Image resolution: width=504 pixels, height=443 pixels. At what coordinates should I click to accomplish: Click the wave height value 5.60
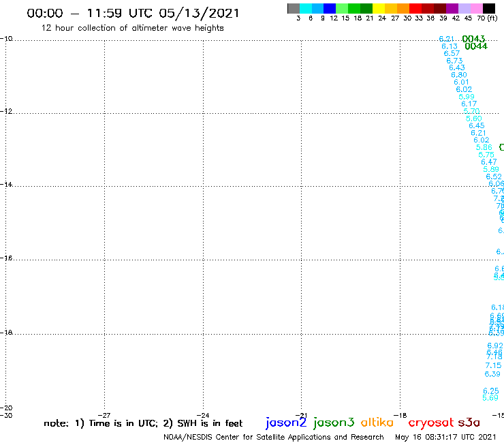(x=474, y=119)
